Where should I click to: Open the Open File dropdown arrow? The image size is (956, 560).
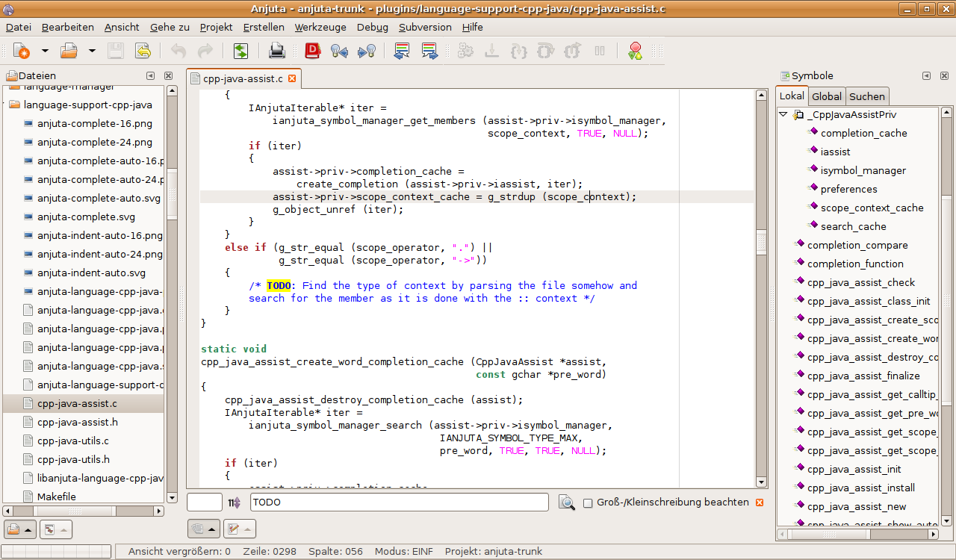[92, 51]
